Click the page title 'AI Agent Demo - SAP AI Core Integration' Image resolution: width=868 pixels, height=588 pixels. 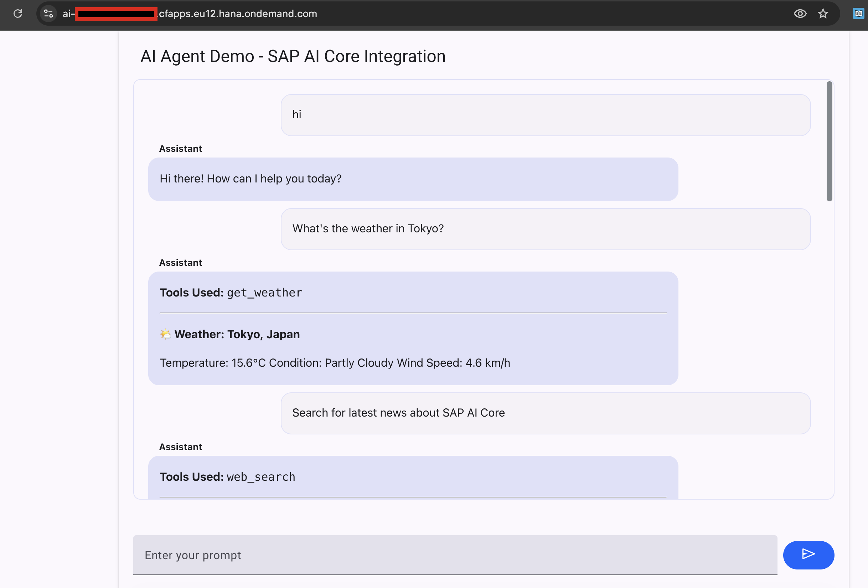click(293, 56)
